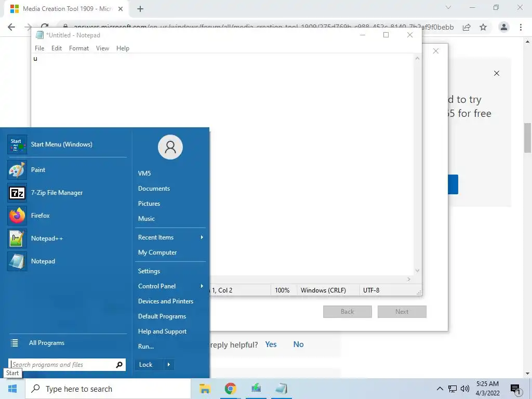Open File Explorer from the taskbar
The height and width of the screenshot is (399, 532).
pyautogui.click(x=205, y=389)
